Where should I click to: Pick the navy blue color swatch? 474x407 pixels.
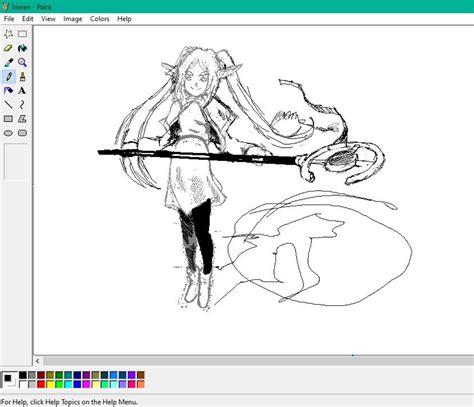pyautogui.click(x=77, y=375)
